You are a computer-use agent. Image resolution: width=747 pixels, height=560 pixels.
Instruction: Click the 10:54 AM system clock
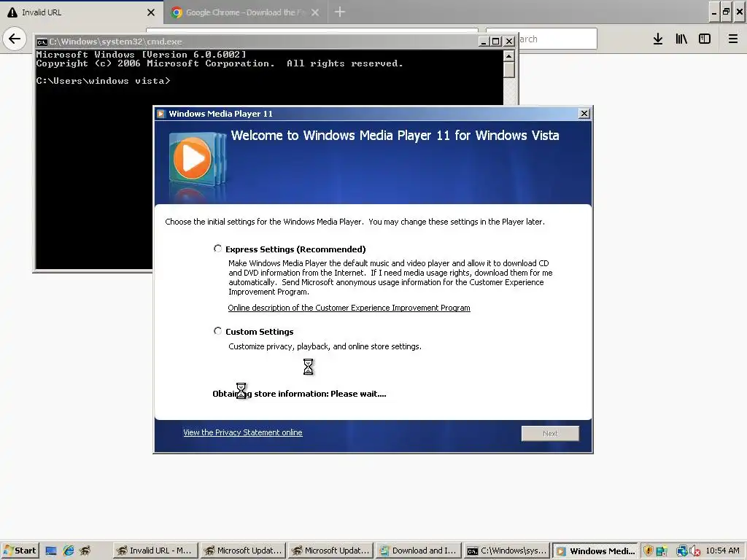pyautogui.click(x=723, y=551)
